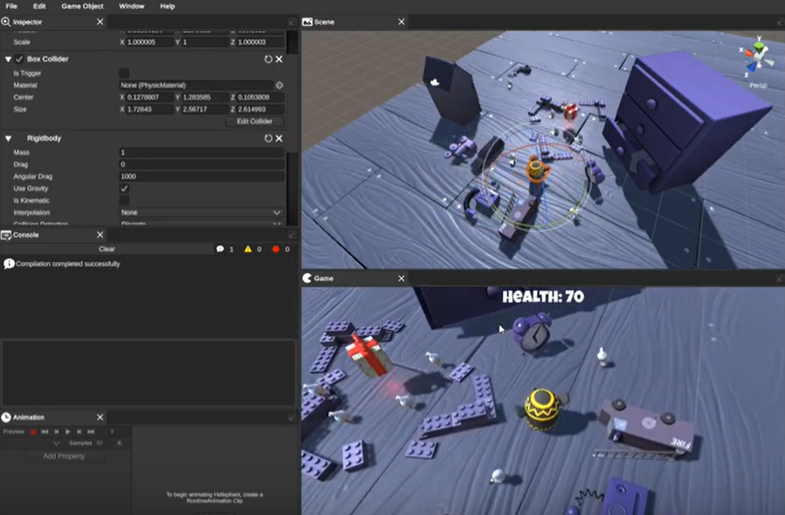The height and width of the screenshot is (515, 785).
Task: Play the animation preview
Action: (x=68, y=431)
